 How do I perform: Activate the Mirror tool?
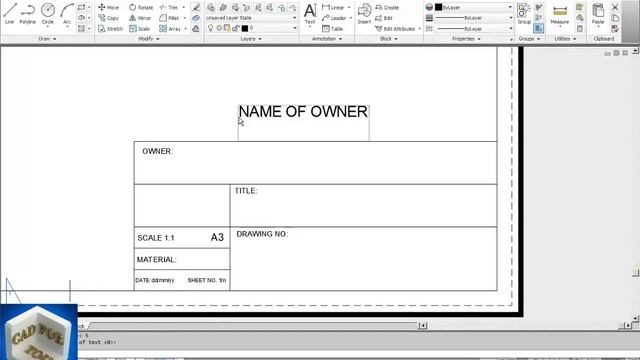click(x=140, y=18)
